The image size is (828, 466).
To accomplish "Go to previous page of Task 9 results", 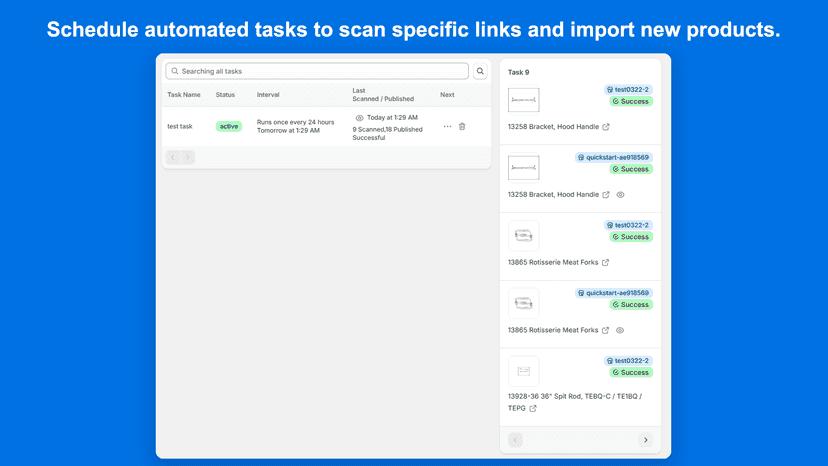I will point(515,440).
